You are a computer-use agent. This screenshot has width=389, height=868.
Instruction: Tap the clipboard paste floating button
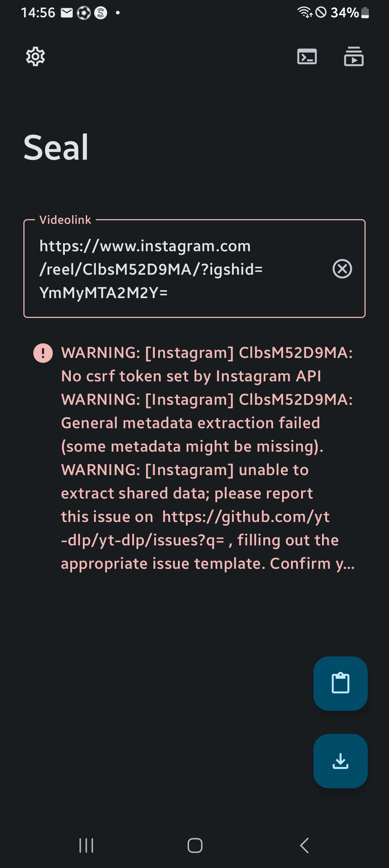(x=340, y=684)
